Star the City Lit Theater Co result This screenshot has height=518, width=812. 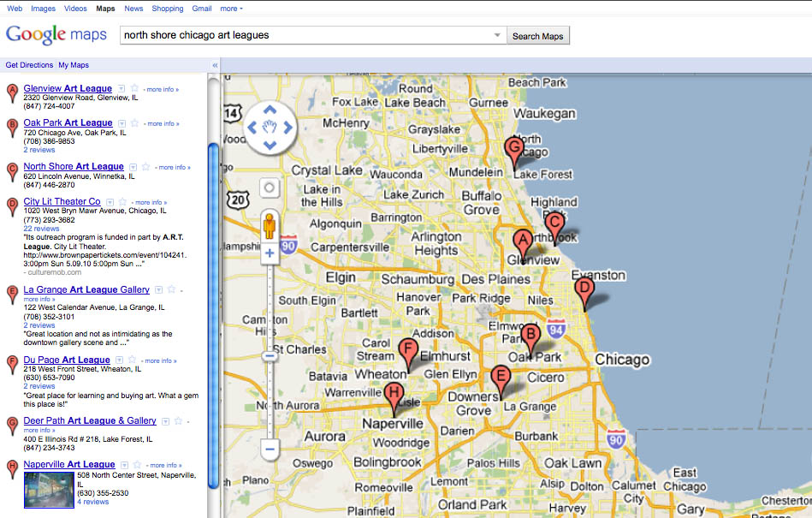click(122, 201)
